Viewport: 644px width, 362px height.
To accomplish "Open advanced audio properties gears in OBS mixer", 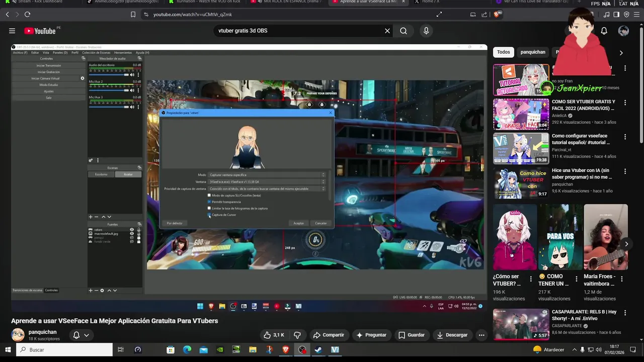I will coord(91,160).
